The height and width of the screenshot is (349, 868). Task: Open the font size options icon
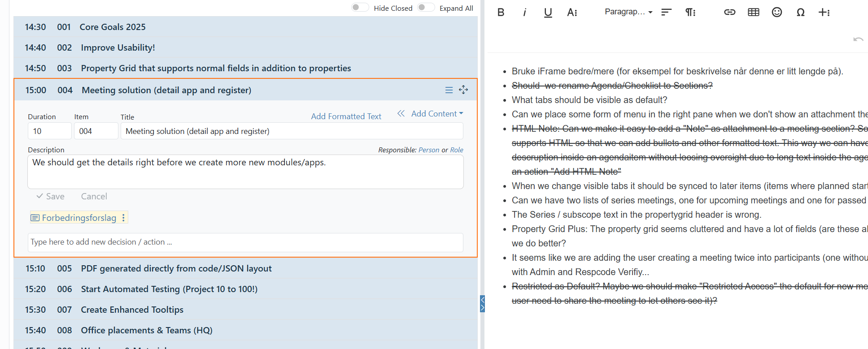[x=572, y=13]
